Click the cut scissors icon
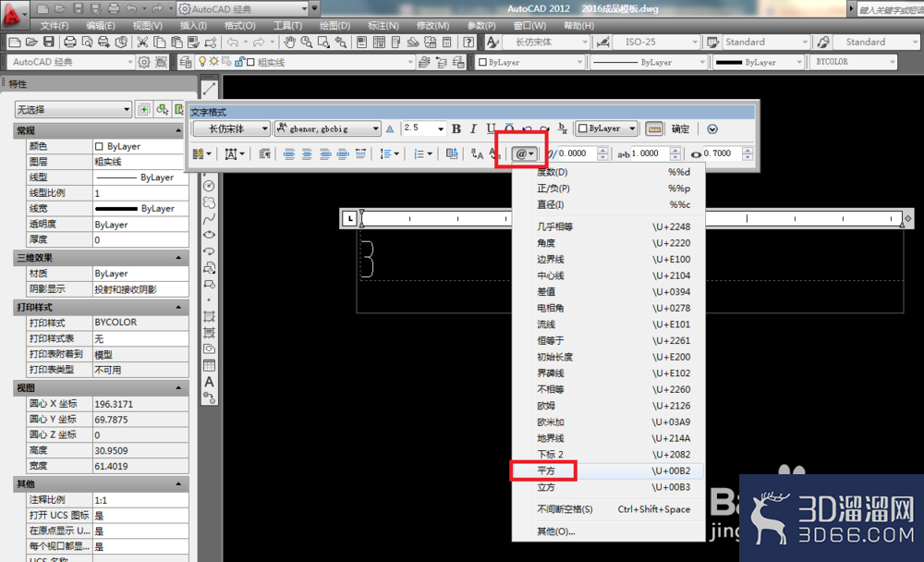The width and height of the screenshot is (924, 562). [142, 42]
